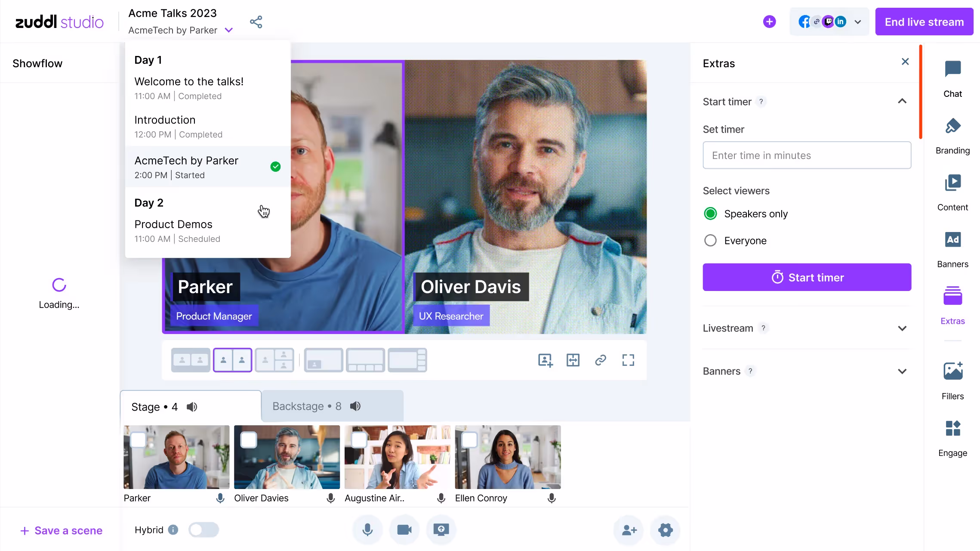The image size is (980, 551).
Task: Click the add overlay image icon
Action: tap(545, 360)
